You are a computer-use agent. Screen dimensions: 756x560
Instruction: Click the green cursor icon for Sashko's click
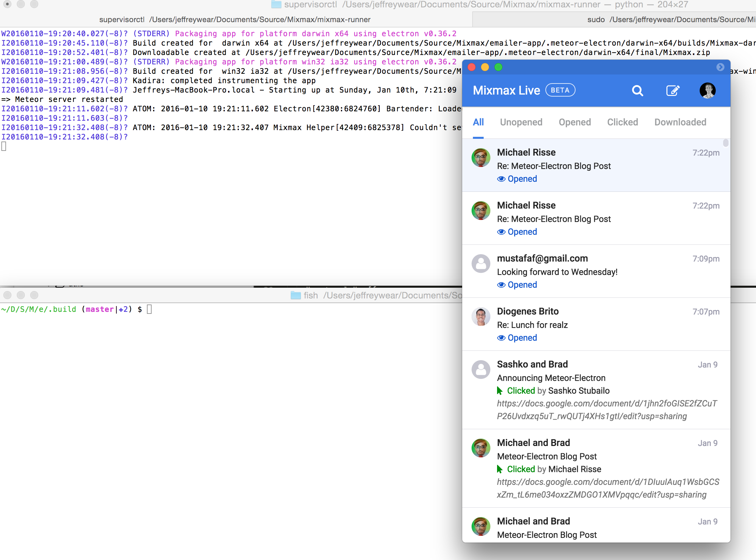(500, 391)
